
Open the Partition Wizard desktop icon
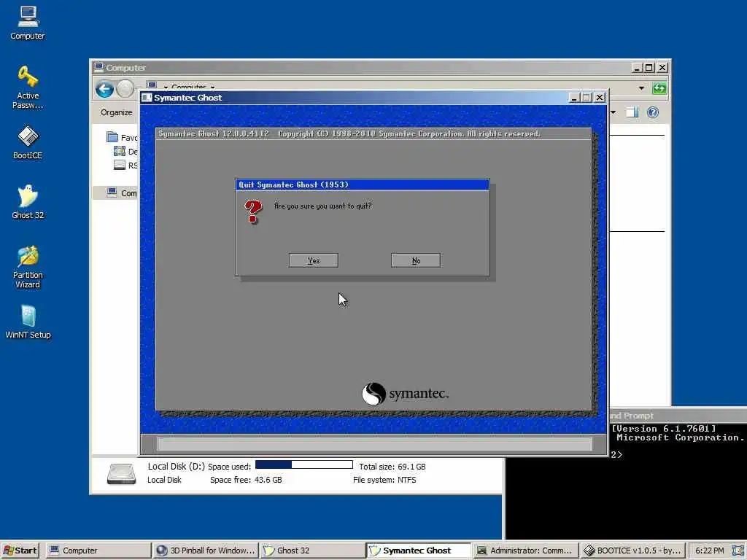coord(28,267)
